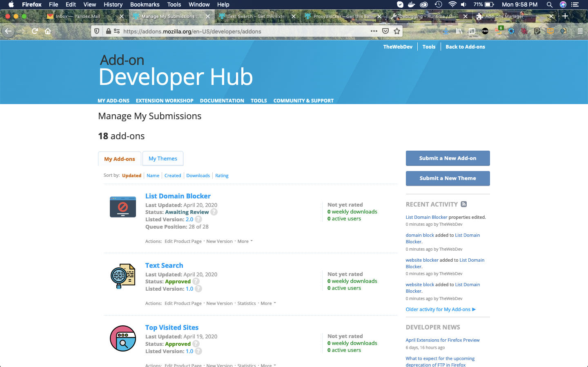
Task: Open the Top Visited Sites icon thumbnail
Action: point(123,338)
